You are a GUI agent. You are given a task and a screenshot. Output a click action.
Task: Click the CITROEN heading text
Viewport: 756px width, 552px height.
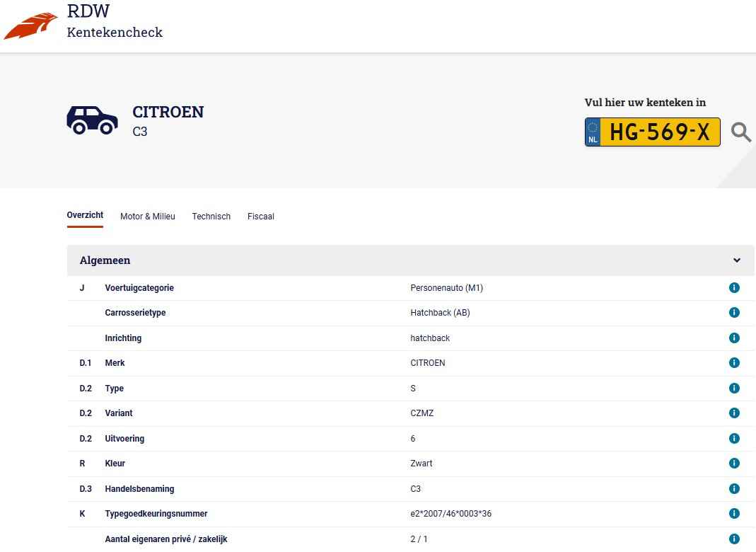point(168,112)
